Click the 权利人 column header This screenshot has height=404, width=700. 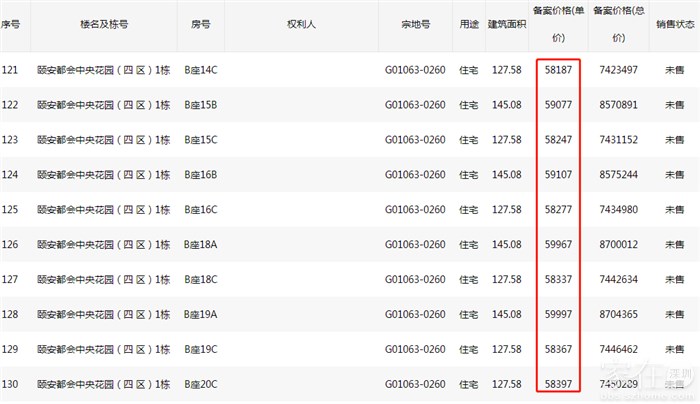click(301, 22)
